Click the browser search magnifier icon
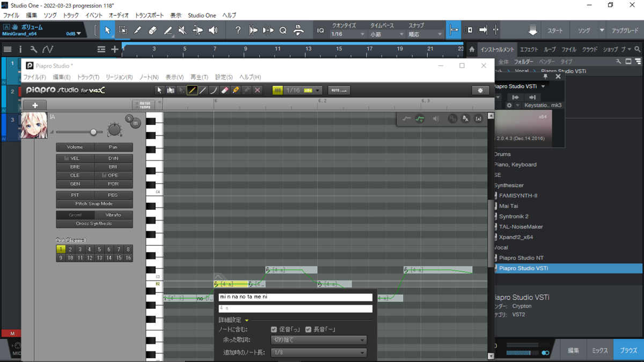 [x=638, y=49]
